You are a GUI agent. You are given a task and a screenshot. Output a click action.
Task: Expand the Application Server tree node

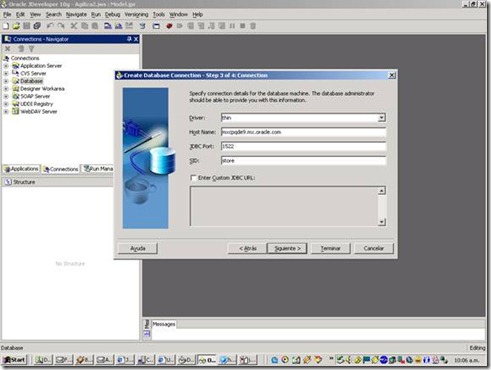coord(6,66)
